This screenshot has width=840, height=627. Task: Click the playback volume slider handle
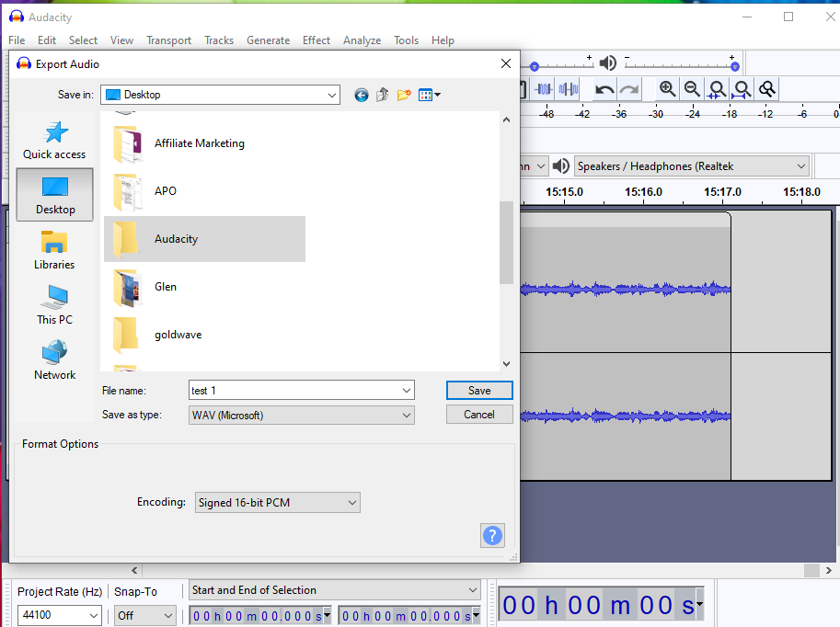[735, 67]
